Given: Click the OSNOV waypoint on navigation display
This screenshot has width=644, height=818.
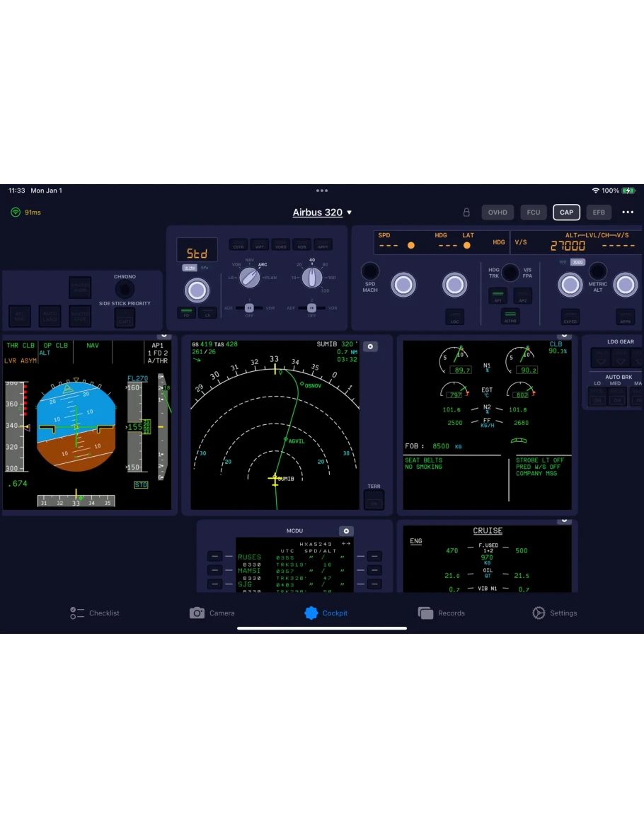Looking at the screenshot, I should click(x=310, y=385).
